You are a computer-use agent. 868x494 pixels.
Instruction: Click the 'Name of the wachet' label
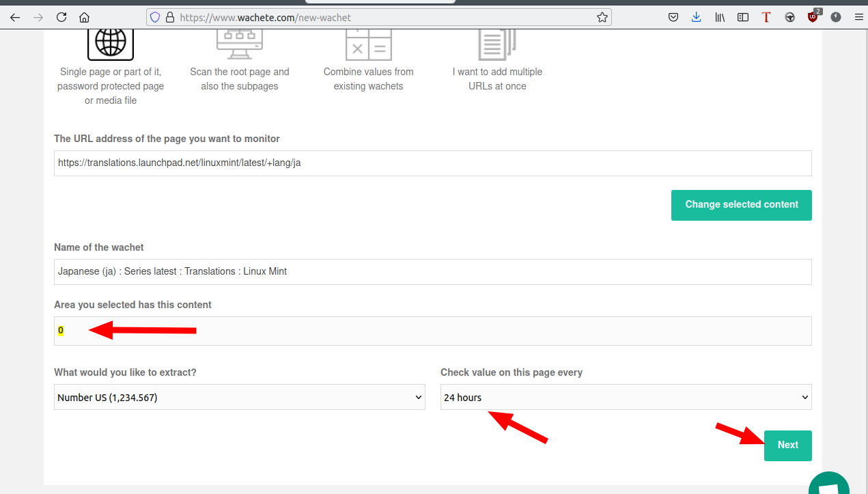(99, 247)
